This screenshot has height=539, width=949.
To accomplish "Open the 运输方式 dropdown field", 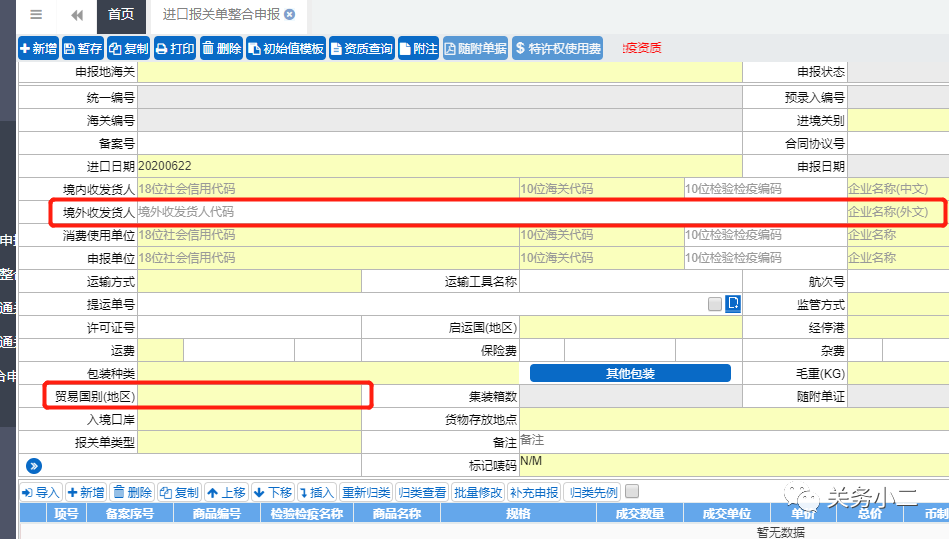I will [x=249, y=282].
